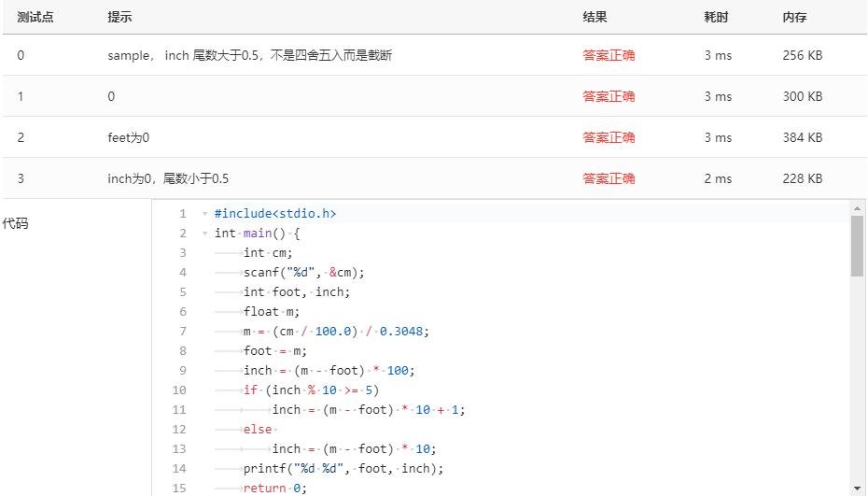Click the line 13 'inch = (m - foot) * 10;'

(355, 449)
